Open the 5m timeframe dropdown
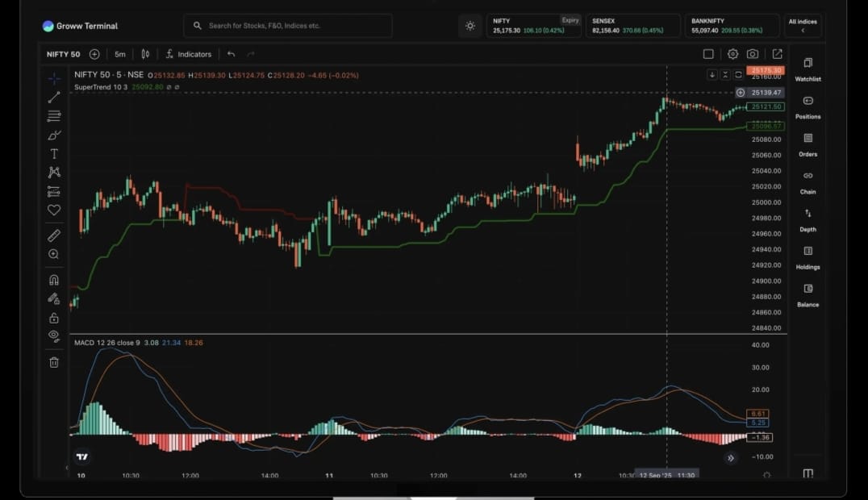 tap(120, 54)
